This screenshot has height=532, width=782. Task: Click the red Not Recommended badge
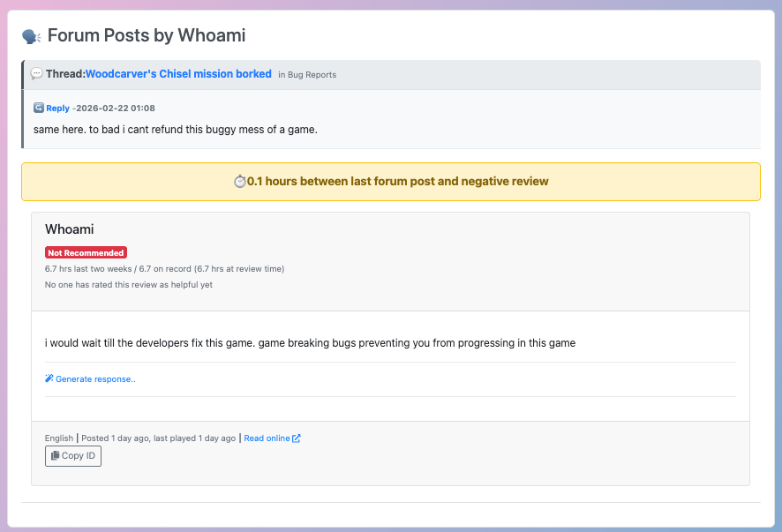pyautogui.click(x=86, y=253)
